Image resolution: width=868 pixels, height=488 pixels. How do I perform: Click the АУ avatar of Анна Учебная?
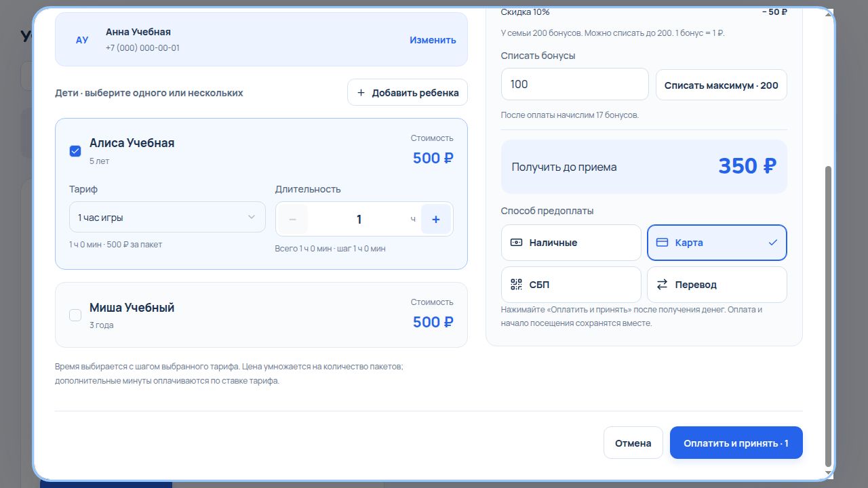coord(82,40)
